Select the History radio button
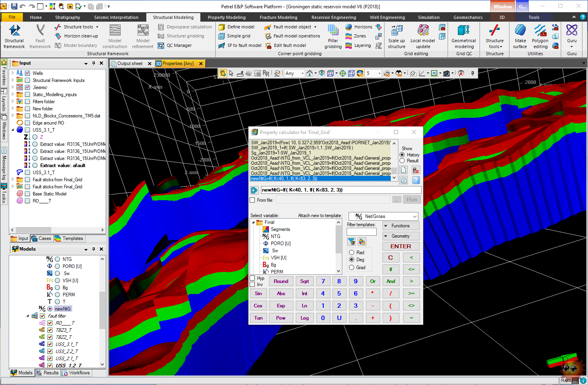The image size is (588, 385). point(402,155)
